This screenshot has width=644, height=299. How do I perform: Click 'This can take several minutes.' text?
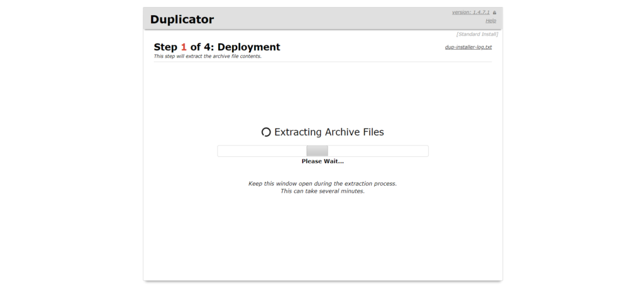pyautogui.click(x=323, y=191)
